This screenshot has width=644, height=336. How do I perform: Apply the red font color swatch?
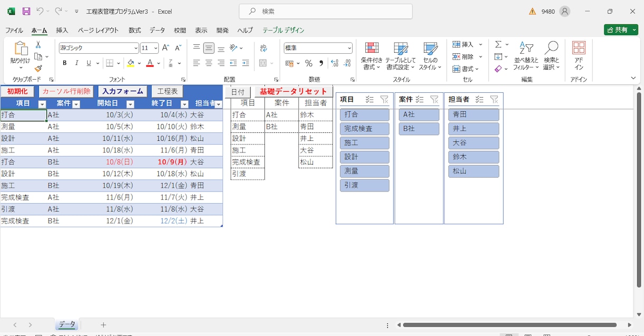click(150, 63)
